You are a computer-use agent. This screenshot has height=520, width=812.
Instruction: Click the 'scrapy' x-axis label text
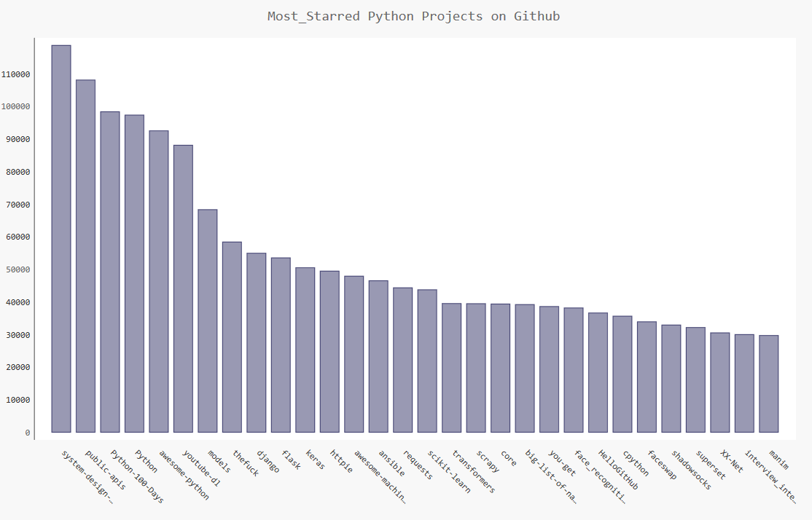point(488,462)
